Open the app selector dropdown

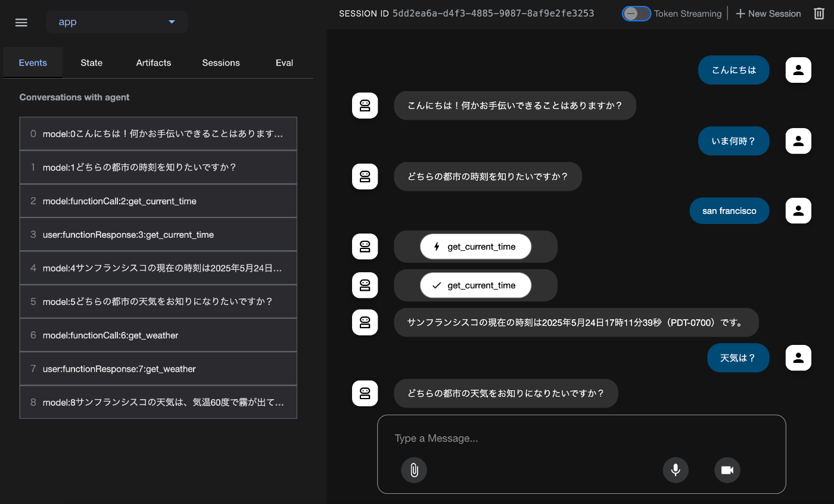pyautogui.click(x=117, y=22)
